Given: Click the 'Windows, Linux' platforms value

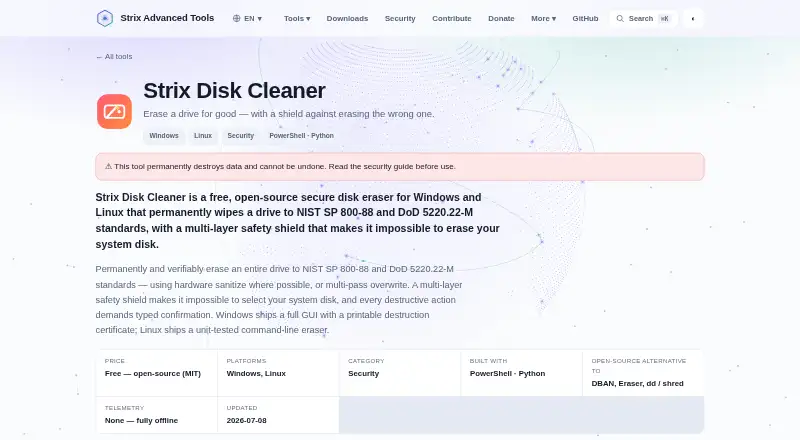Looking at the screenshot, I should coord(256,374).
